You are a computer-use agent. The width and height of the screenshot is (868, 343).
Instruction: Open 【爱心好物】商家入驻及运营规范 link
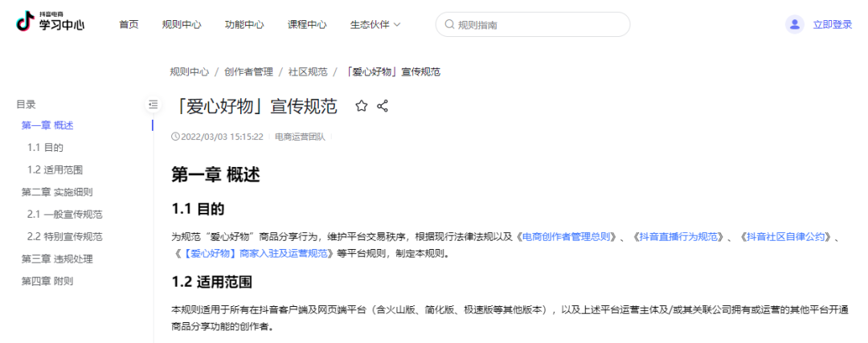(256, 254)
